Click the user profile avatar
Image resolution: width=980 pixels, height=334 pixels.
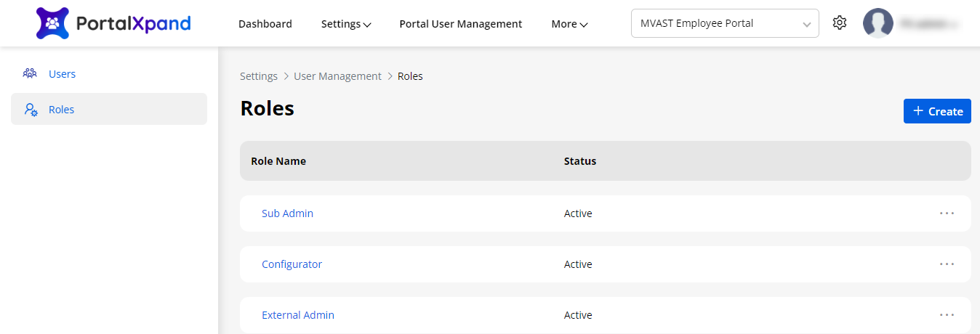877,23
